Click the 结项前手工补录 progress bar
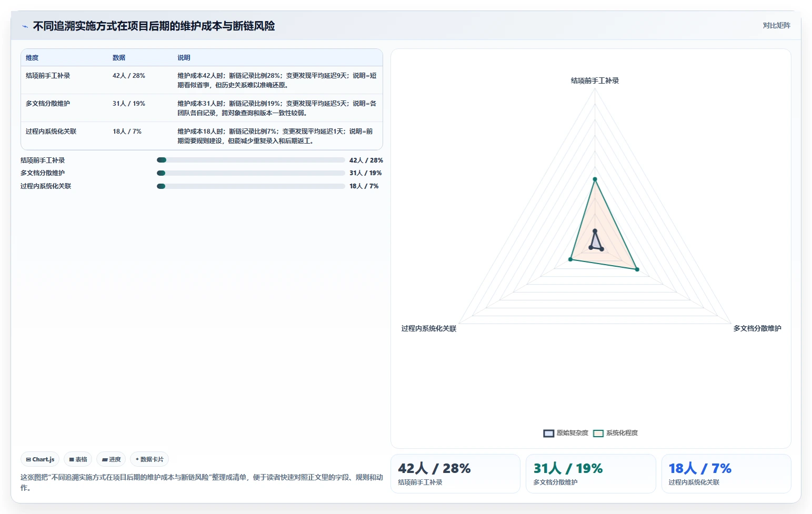 pyautogui.click(x=250, y=160)
